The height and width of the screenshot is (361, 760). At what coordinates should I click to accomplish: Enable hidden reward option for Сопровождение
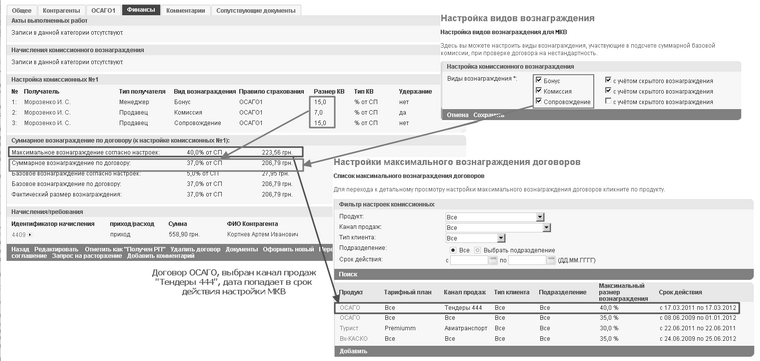[x=608, y=102]
